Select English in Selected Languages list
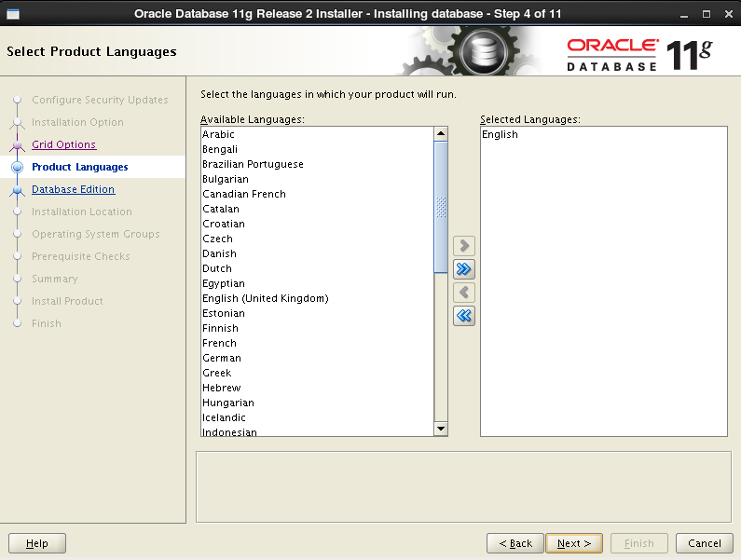 pos(603,134)
